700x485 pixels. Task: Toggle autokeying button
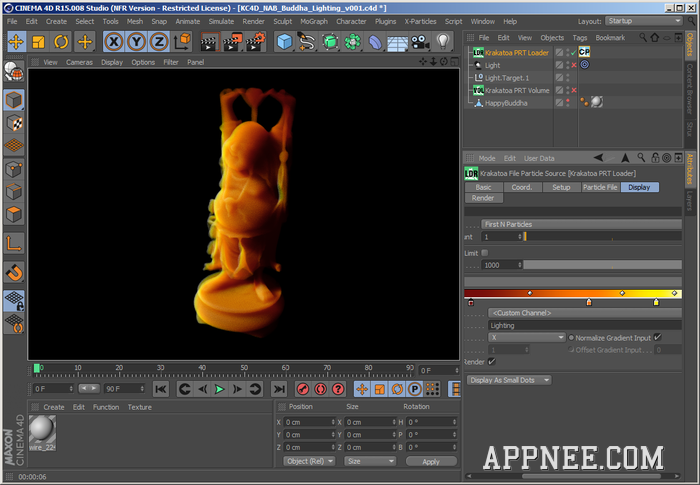click(x=321, y=389)
